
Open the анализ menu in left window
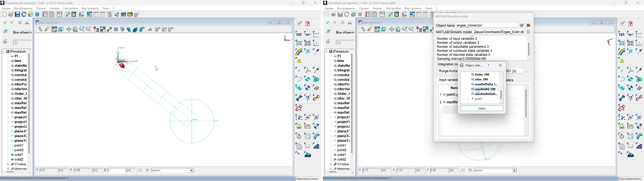point(55,9)
